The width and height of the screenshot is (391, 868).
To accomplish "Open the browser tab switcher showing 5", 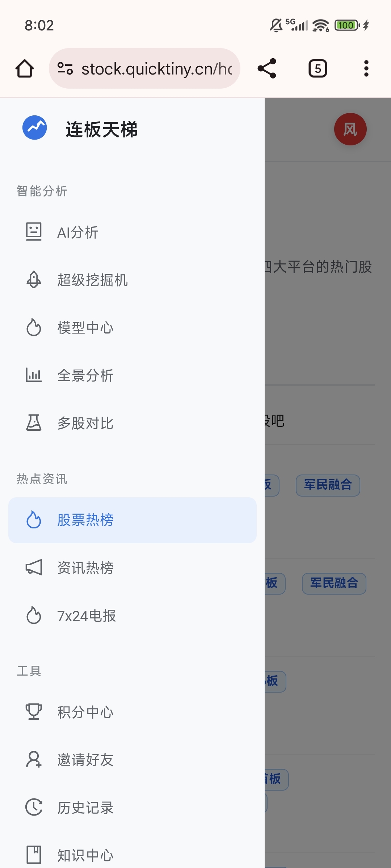I will 318,68.
